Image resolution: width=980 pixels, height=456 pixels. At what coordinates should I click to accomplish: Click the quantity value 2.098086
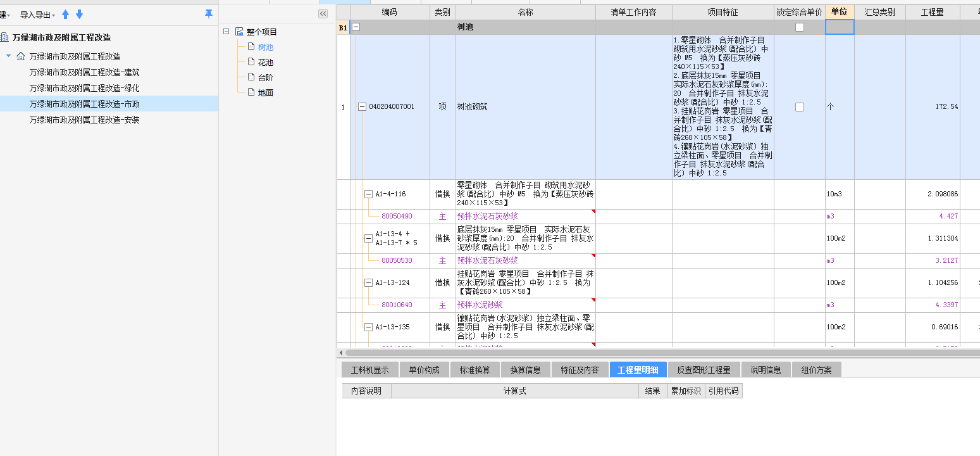pyautogui.click(x=943, y=194)
